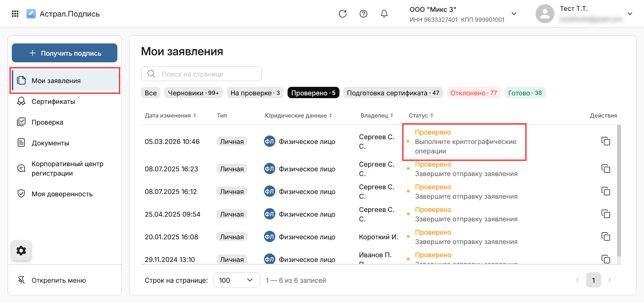This screenshot has width=644, height=303.
Task: Open rows per page dropdown
Action: (237, 280)
